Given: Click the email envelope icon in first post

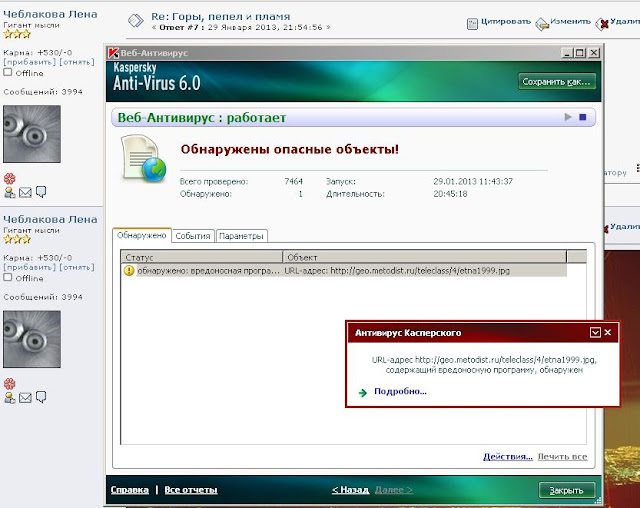Looking at the screenshot, I should point(25,192).
